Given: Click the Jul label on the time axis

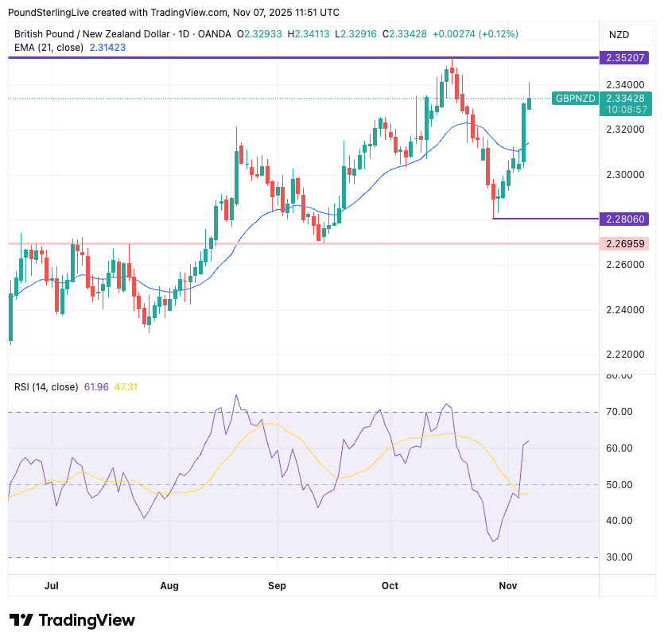Looking at the screenshot, I should [52, 586].
